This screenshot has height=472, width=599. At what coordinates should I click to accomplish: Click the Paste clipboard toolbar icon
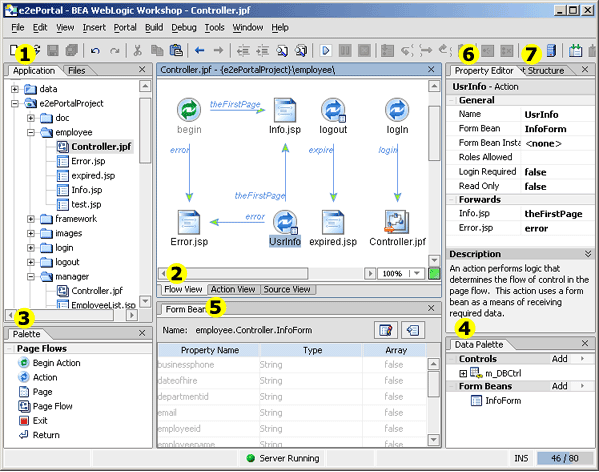(176, 50)
